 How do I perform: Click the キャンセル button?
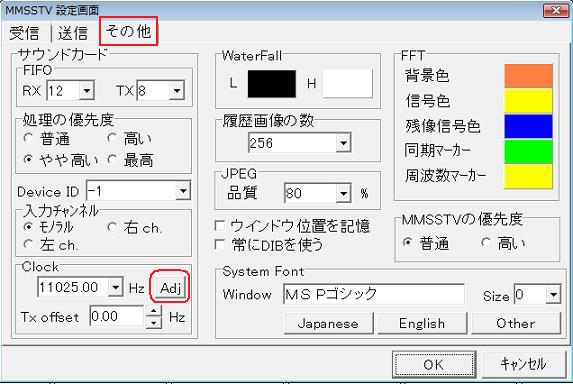(524, 365)
